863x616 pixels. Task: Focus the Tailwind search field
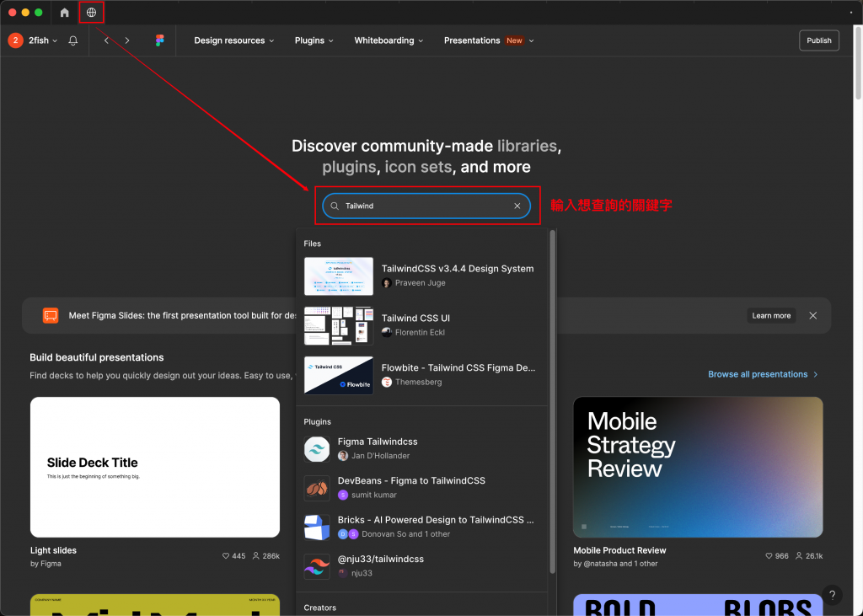[x=426, y=206]
